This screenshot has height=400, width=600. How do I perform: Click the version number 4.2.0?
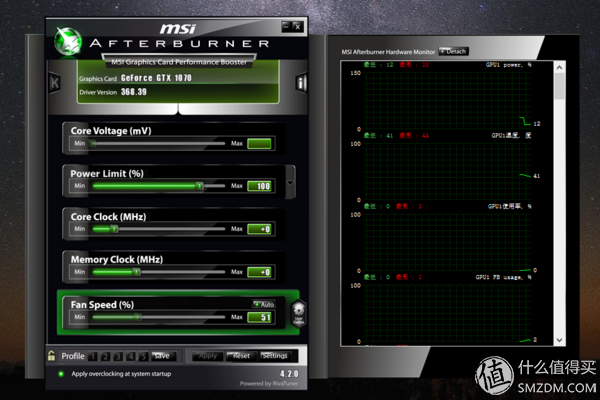tap(289, 374)
